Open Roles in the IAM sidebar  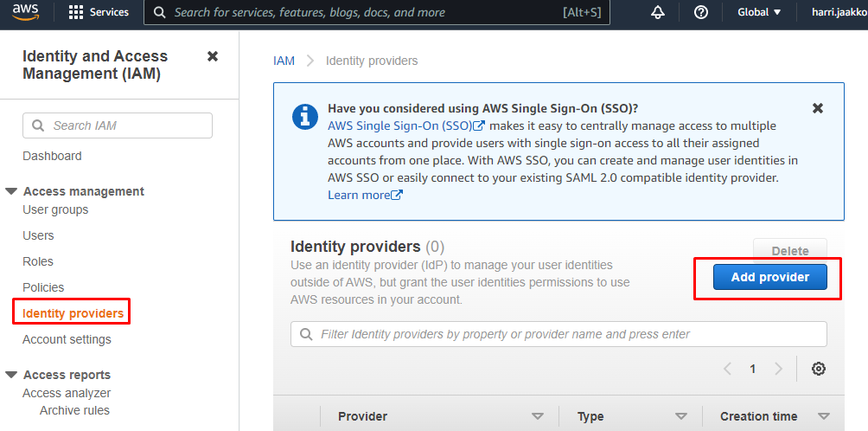[x=38, y=261]
